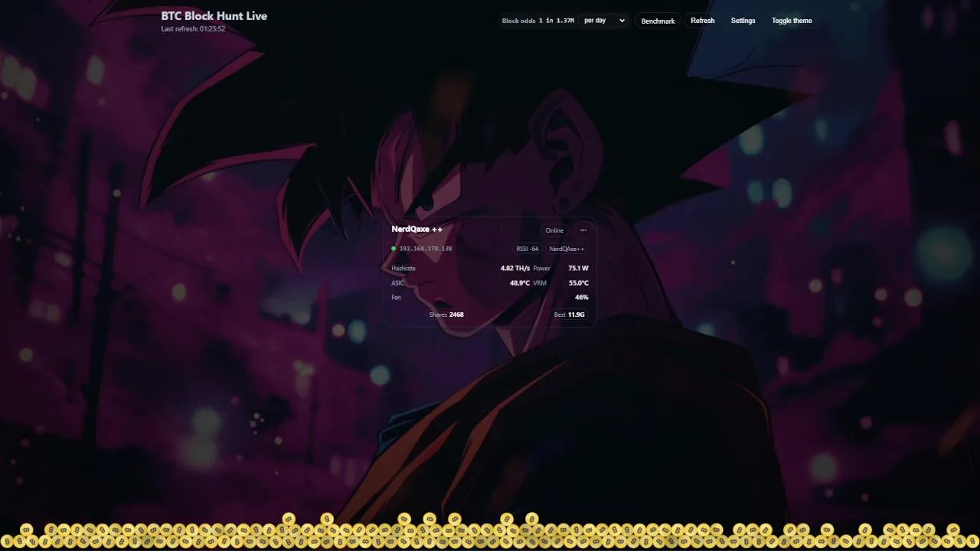Click the Benchmark button
Viewport: 980px width, 551px height.
[658, 21]
